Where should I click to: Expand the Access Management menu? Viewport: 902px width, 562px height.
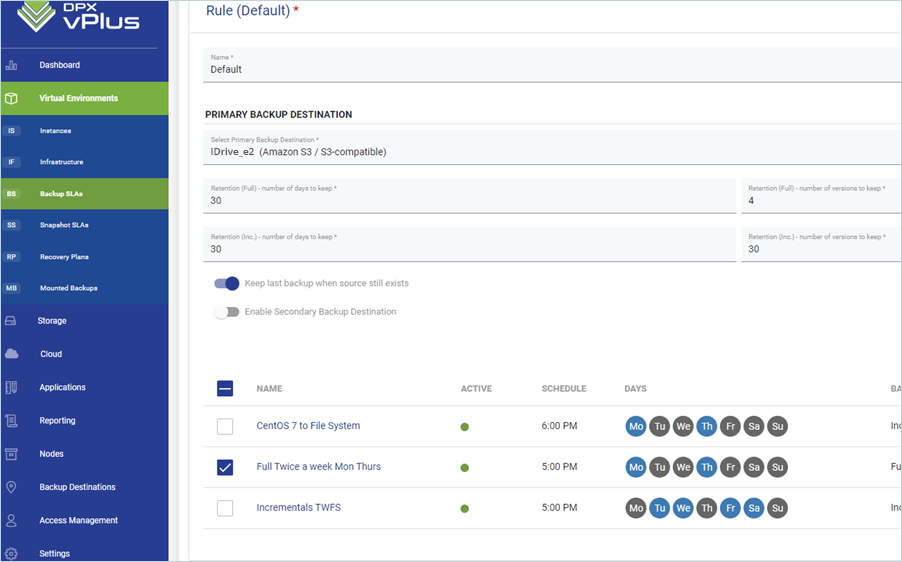tap(78, 520)
